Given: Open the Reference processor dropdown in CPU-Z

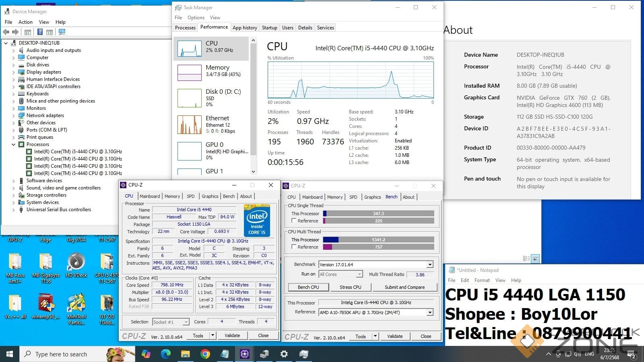Looking at the screenshot, I should [430, 313].
